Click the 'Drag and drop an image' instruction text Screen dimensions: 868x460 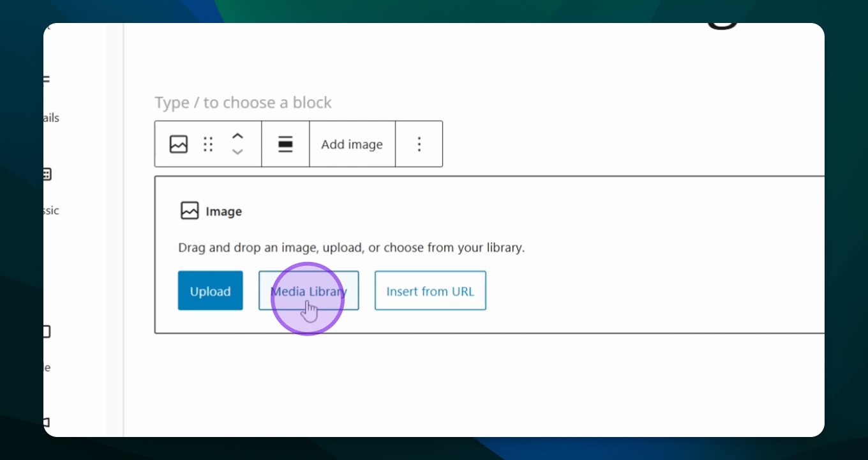(351, 247)
